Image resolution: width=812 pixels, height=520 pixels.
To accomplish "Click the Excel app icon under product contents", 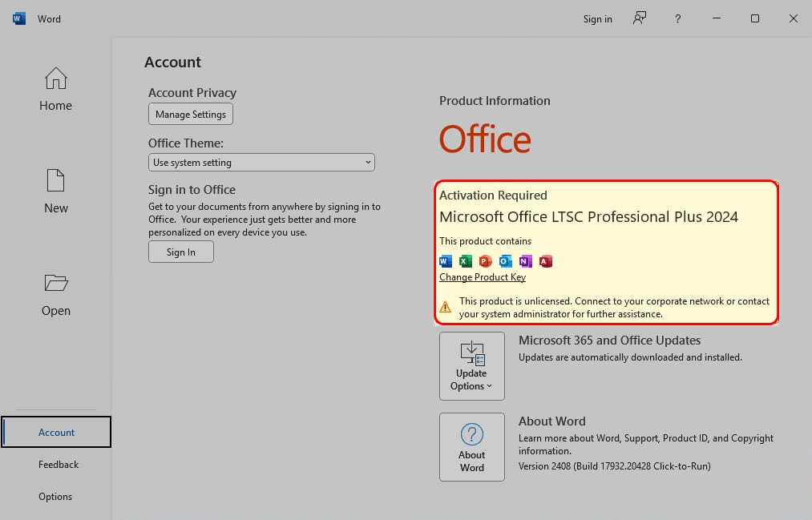I will pyautogui.click(x=466, y=261).
